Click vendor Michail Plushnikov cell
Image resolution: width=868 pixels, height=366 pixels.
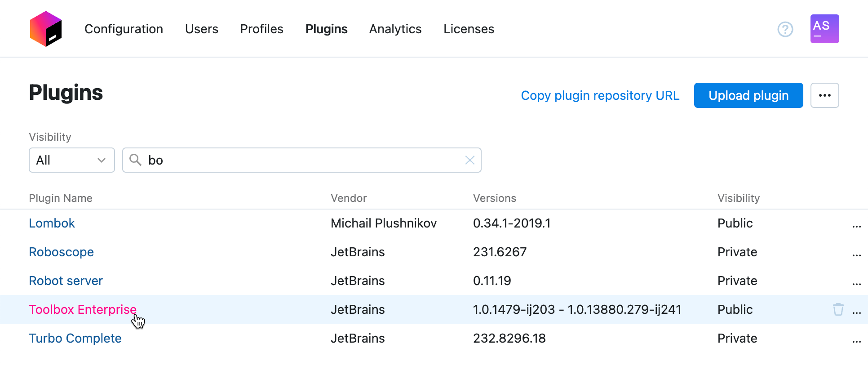(384, 223)
